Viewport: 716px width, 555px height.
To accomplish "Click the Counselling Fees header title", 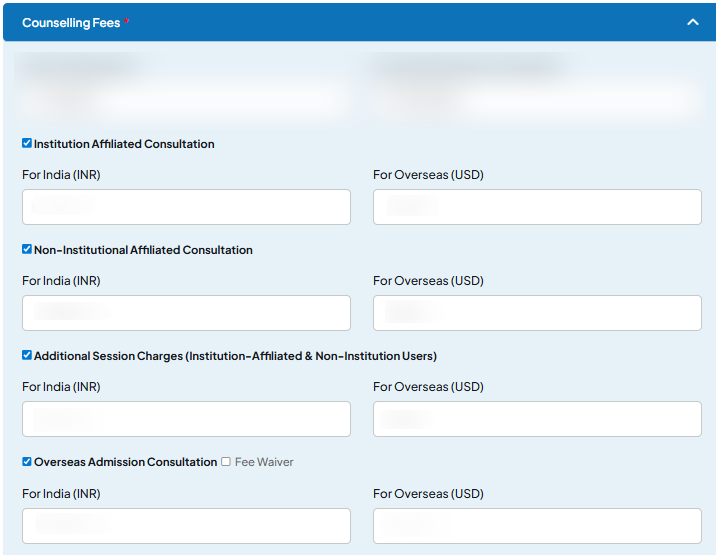I will (x=71, y=22).
